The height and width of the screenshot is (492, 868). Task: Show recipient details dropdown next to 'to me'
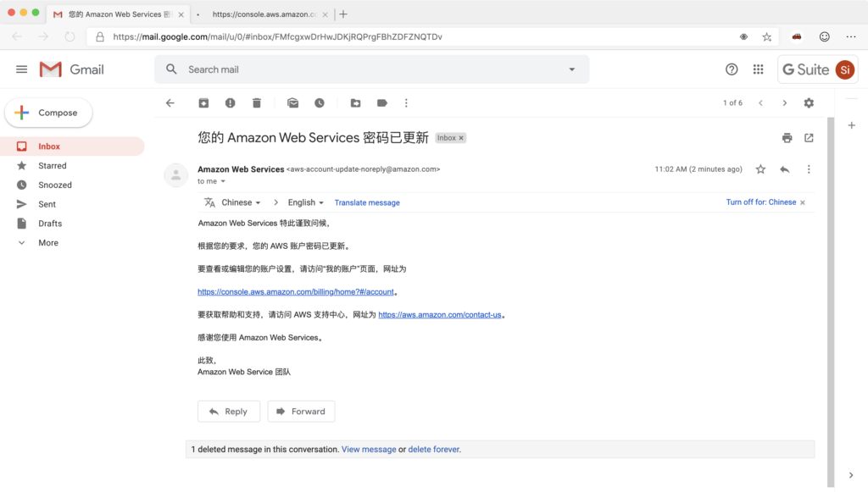click(x=223, y=181)
